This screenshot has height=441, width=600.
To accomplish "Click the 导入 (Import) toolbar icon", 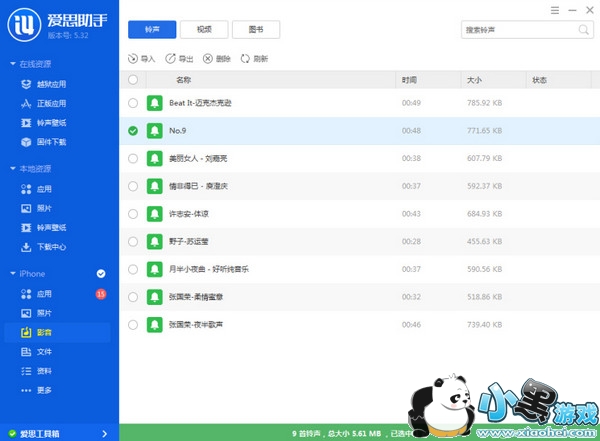I will (134, 59).
